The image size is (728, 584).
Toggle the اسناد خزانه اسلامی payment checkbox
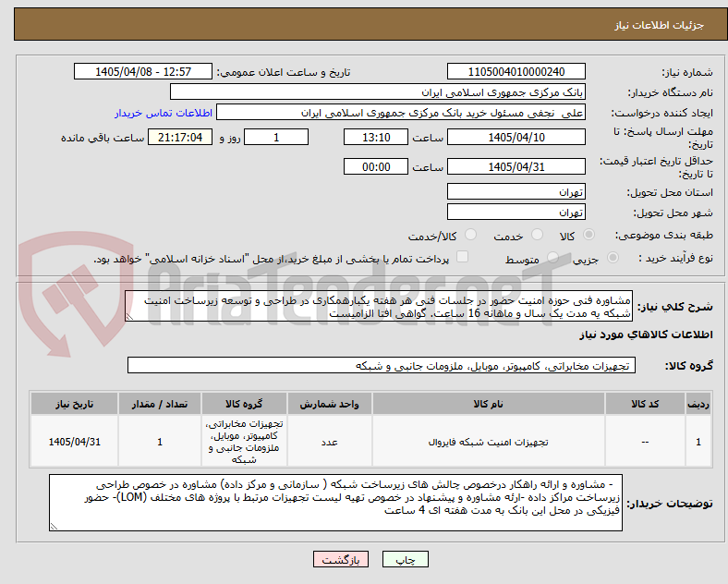click(463, 257)
